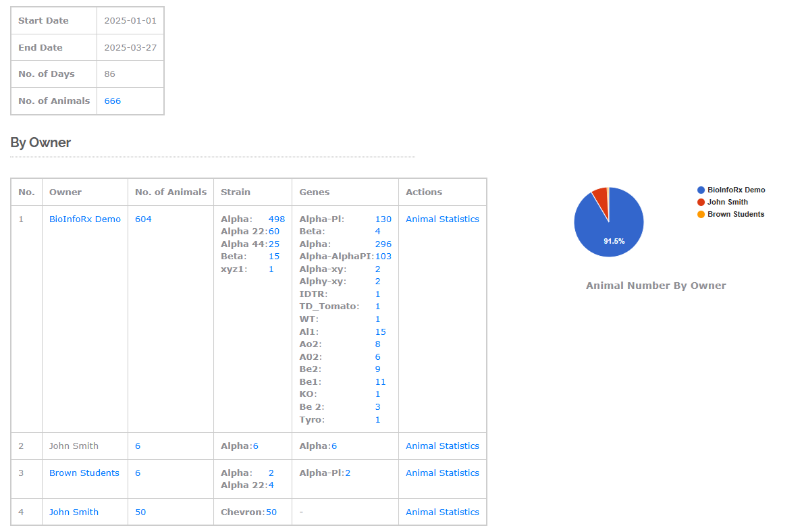Click Brown Students Alpha-PI gene count 2
This screenshot has width=804, height=532.
pos(348,473)
